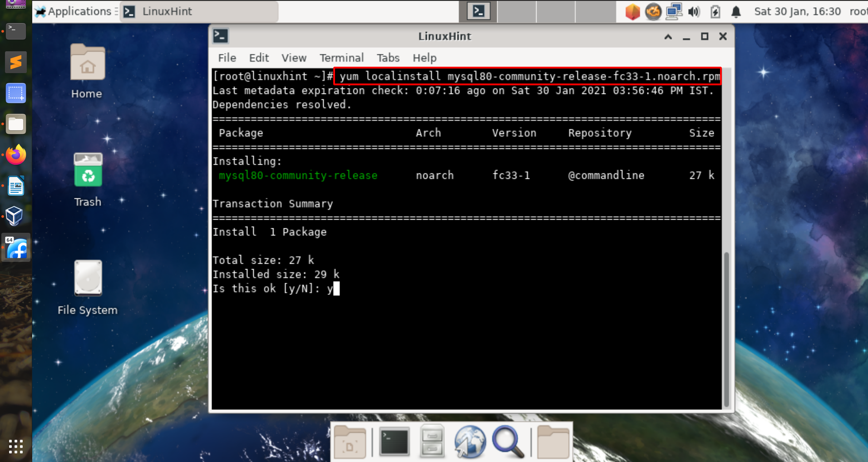This screenshot has height=462, width=868.
Task: Click terminal icon in window title bar
Action: point(221,36)
